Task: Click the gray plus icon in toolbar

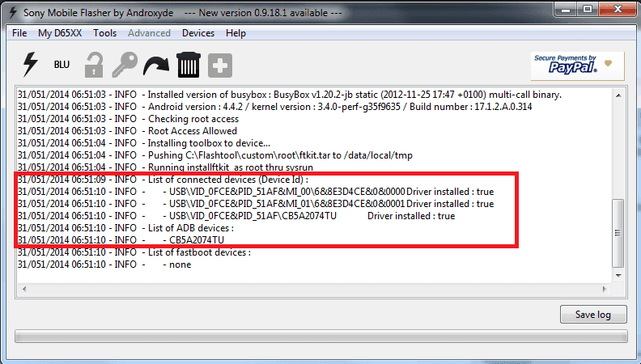Action: click(x=220, y=66)
